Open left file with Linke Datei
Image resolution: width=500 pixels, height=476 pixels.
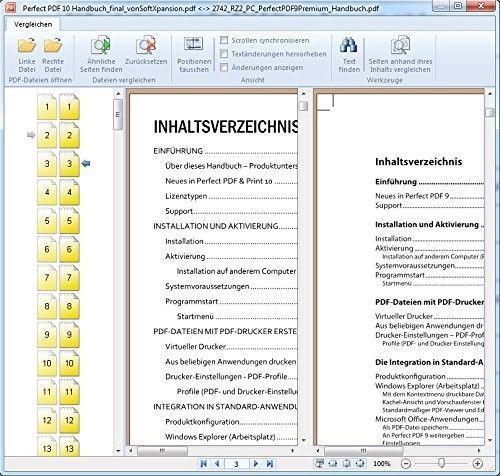click(x=27, y=55)
